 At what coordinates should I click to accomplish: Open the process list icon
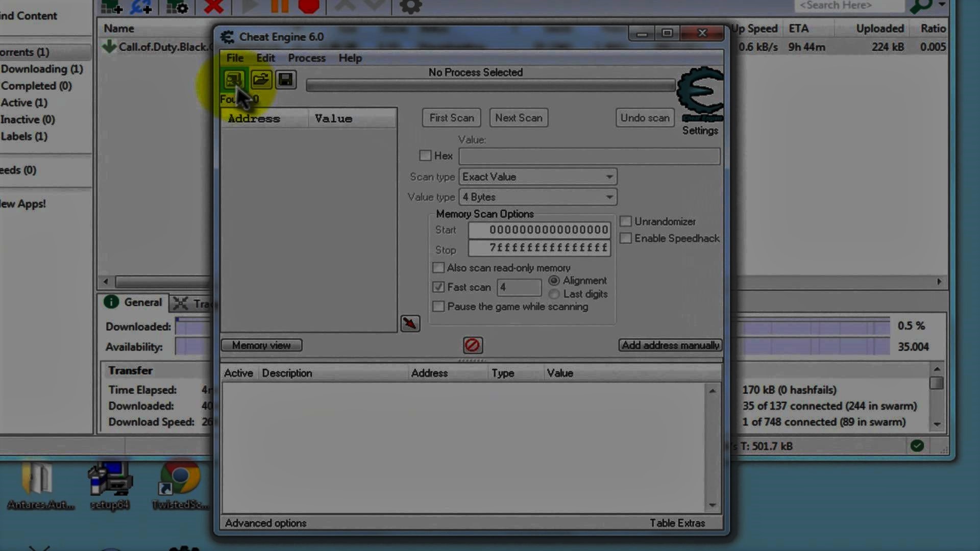[x=234, y=80]
